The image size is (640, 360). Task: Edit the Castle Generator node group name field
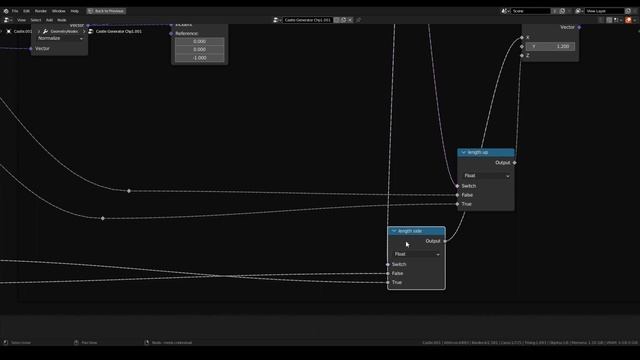point(308,20)
